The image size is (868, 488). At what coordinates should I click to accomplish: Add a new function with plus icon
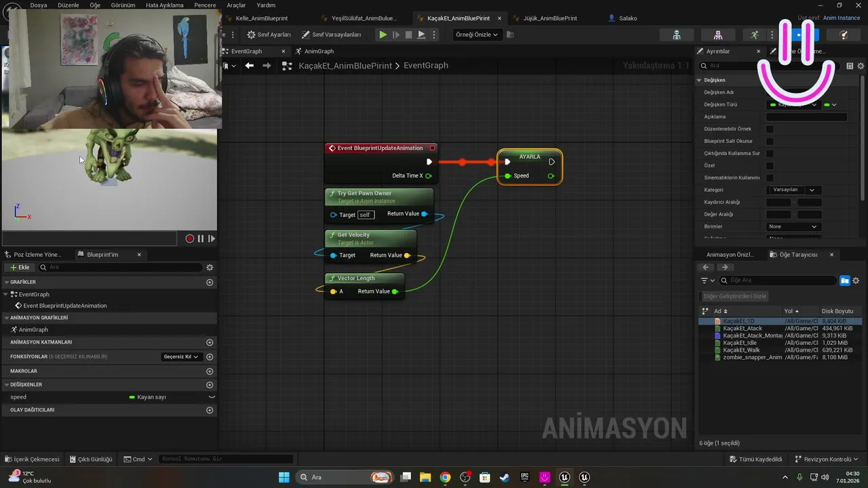210,357
